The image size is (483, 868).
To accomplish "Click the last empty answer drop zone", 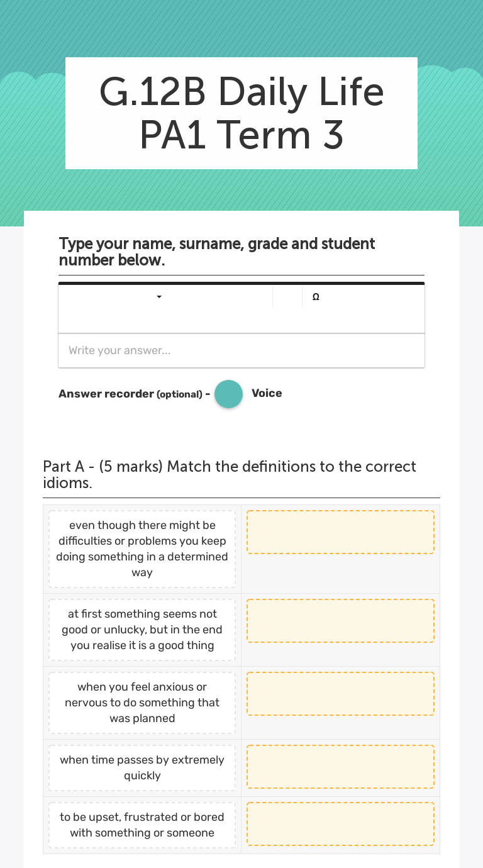I will [340, 823].
